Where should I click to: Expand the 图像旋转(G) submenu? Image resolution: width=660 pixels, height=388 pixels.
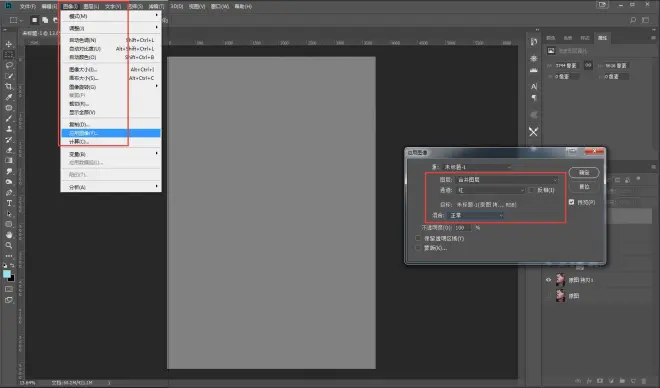111,87
